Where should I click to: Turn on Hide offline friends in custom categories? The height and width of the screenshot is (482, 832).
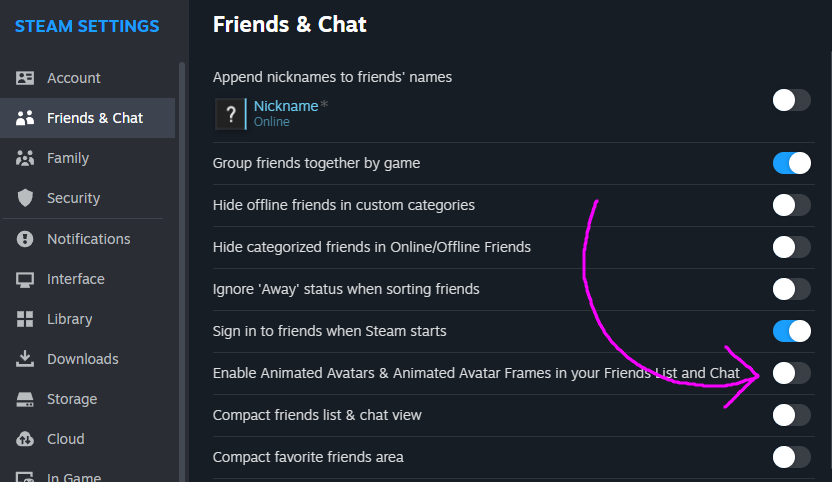[791, 205]
